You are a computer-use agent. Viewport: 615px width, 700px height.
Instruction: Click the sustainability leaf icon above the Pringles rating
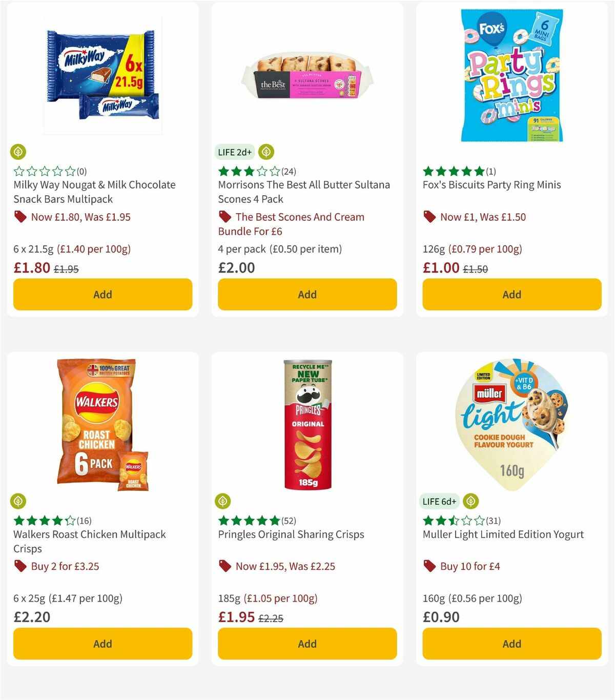223,501
